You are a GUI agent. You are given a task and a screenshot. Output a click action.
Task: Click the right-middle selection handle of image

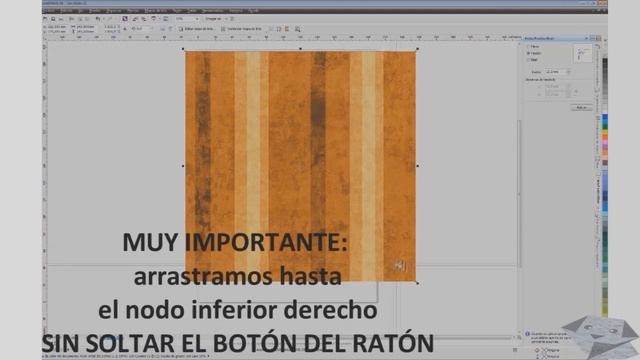[x=417, y=166]
